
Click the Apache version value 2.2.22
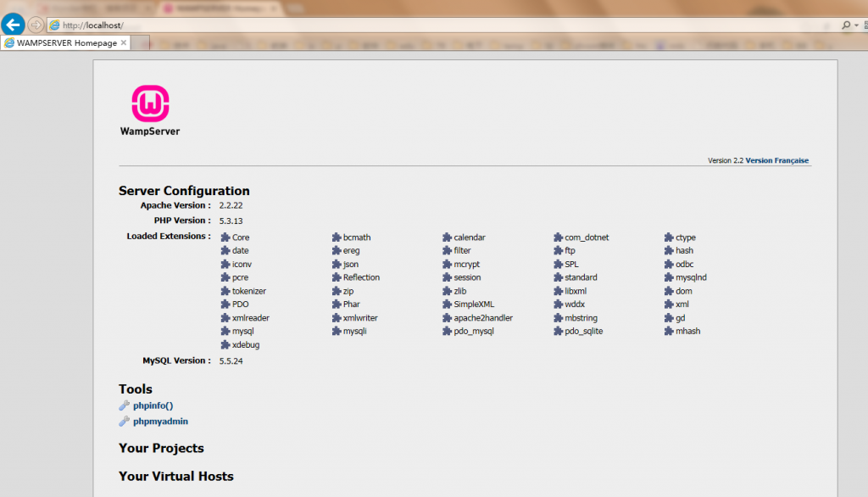click(x=231, y=205)
